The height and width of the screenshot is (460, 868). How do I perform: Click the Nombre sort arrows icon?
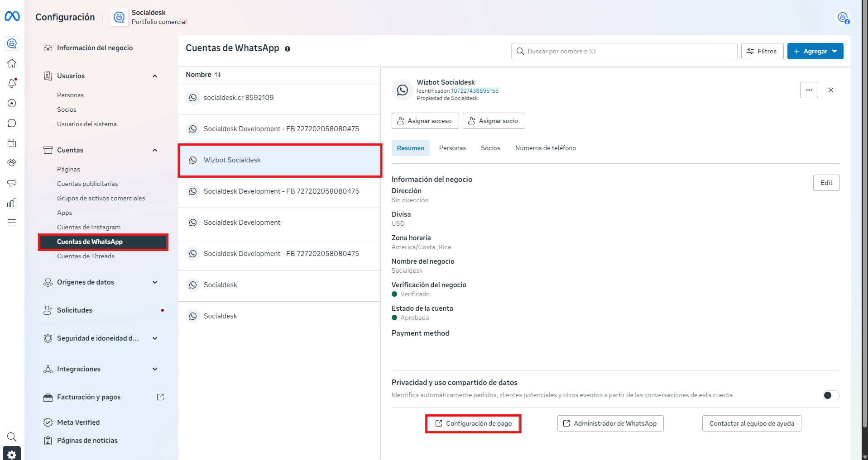[x=218, y=75]
